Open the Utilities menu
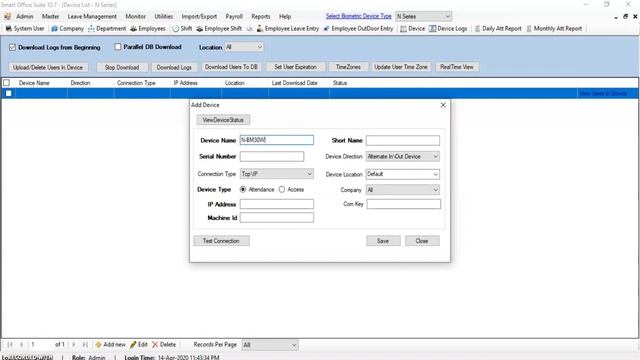This screenshot has height=360, width=640. [164, 17]
